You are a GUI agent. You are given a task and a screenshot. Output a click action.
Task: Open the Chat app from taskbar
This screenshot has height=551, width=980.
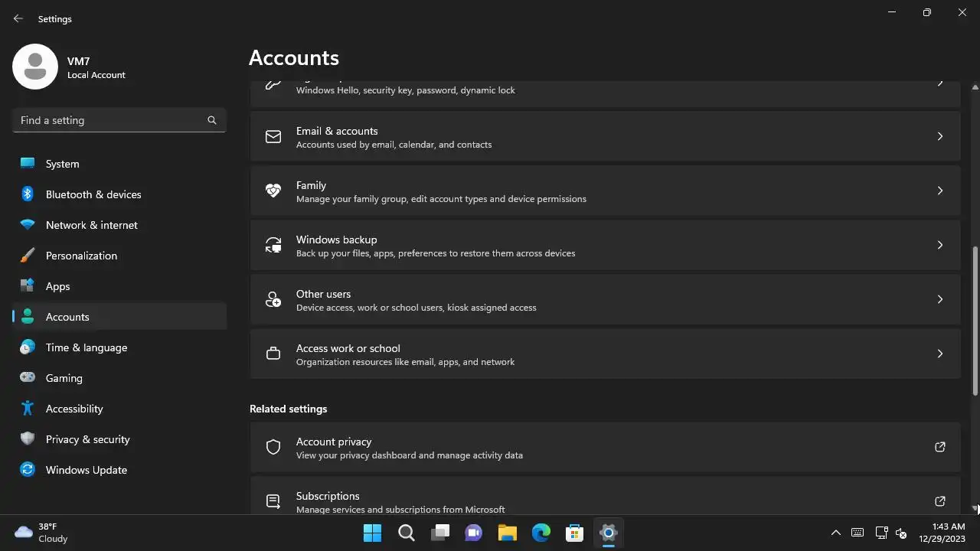pos(474,533)
